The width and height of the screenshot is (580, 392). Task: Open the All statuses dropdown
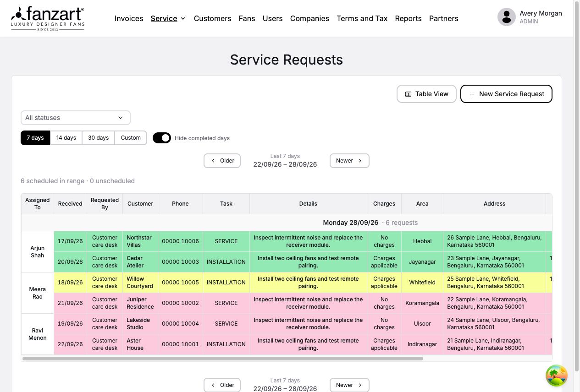pos(76,118)
